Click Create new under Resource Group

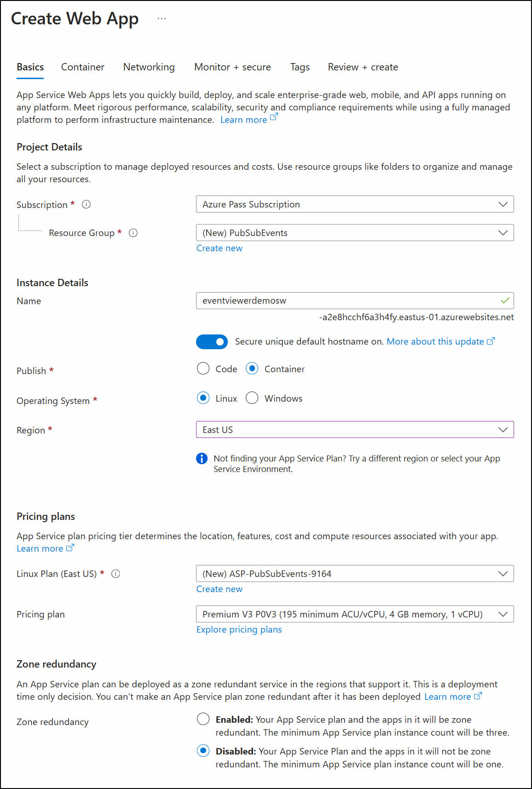click(220, 248)
